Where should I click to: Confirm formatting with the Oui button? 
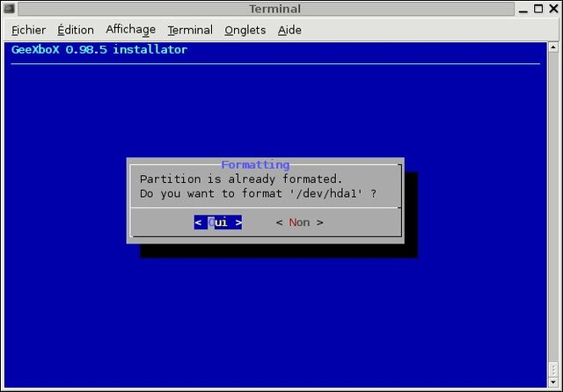coord(218,222)
